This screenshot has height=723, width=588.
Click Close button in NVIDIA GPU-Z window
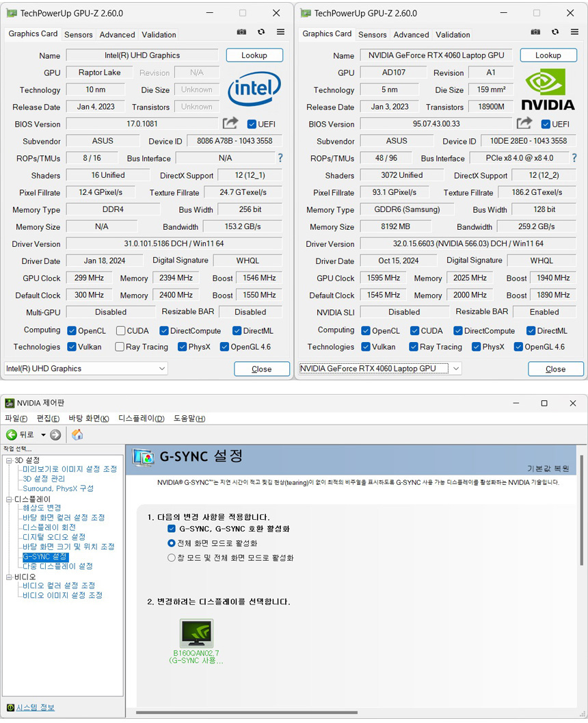pos(556,369)
